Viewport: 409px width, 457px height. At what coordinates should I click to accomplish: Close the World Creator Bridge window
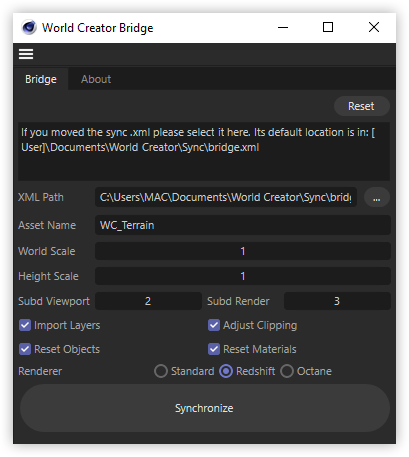point(374,27)
